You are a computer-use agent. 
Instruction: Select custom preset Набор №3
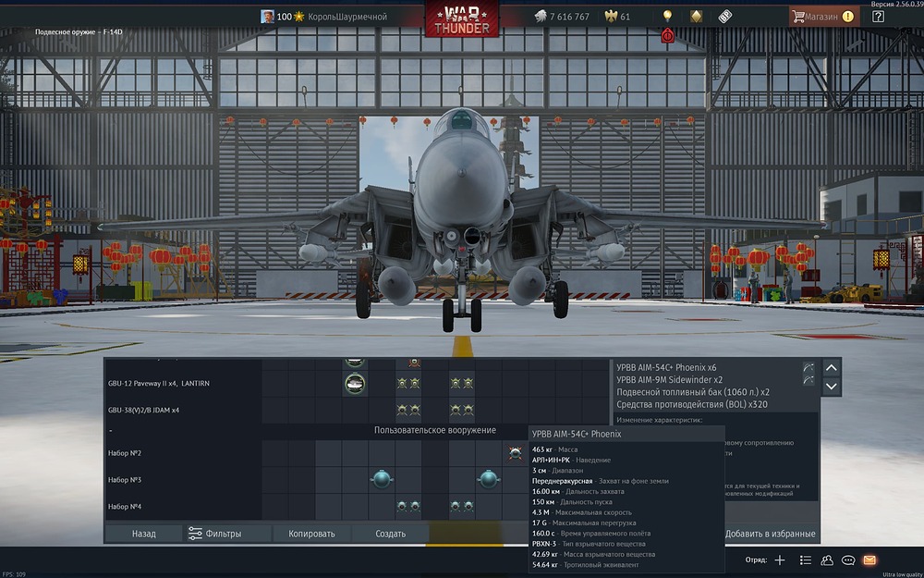(125, 479)
